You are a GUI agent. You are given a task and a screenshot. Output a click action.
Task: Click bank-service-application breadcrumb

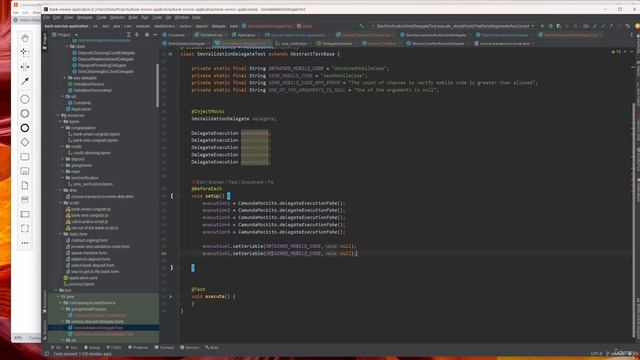[x=67, y=26]
